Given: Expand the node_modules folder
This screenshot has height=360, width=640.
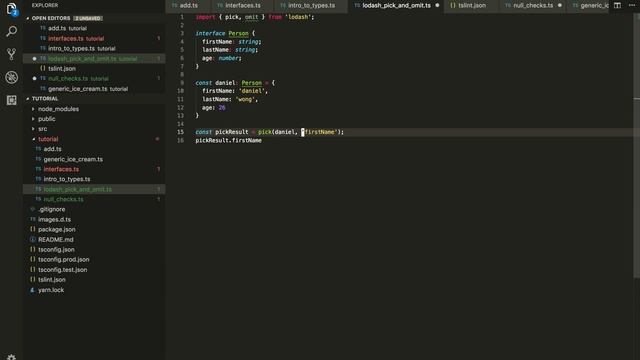Looking at the screenshot, I should [x=58, y=109].
